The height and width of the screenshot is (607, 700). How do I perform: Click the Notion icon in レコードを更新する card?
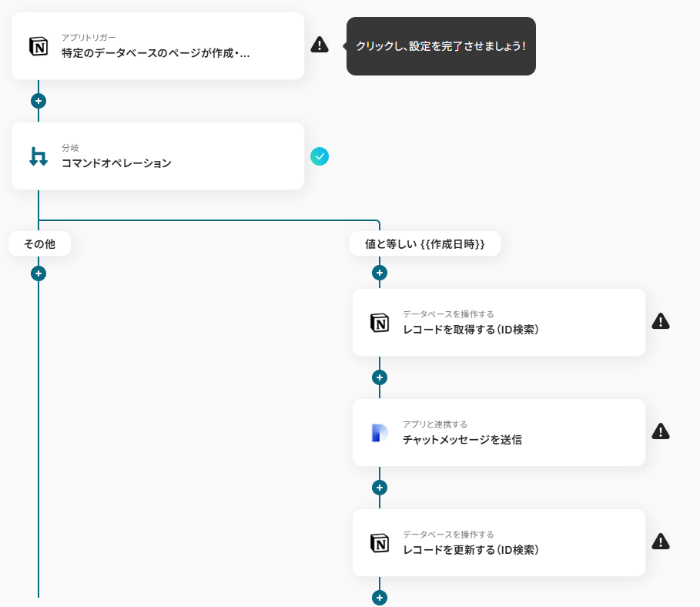tap(380, 543)
